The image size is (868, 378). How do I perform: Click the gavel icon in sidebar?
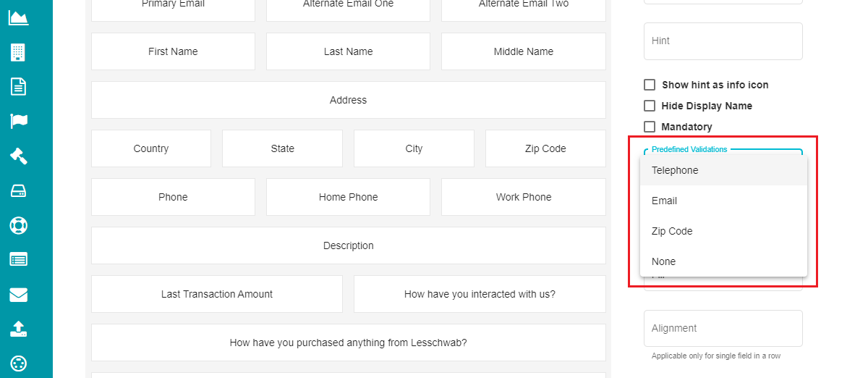click(18, 156)
